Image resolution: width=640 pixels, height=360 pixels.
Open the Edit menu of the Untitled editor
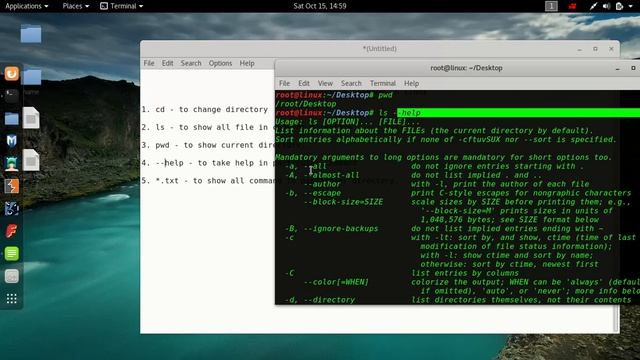point(167,63)
